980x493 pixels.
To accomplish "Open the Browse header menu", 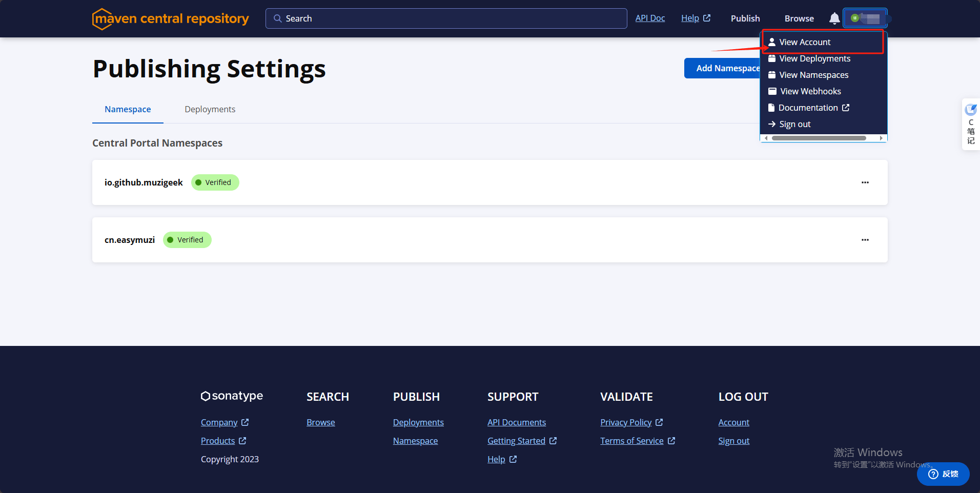I will pyautogui.click(x=799, y=18).
